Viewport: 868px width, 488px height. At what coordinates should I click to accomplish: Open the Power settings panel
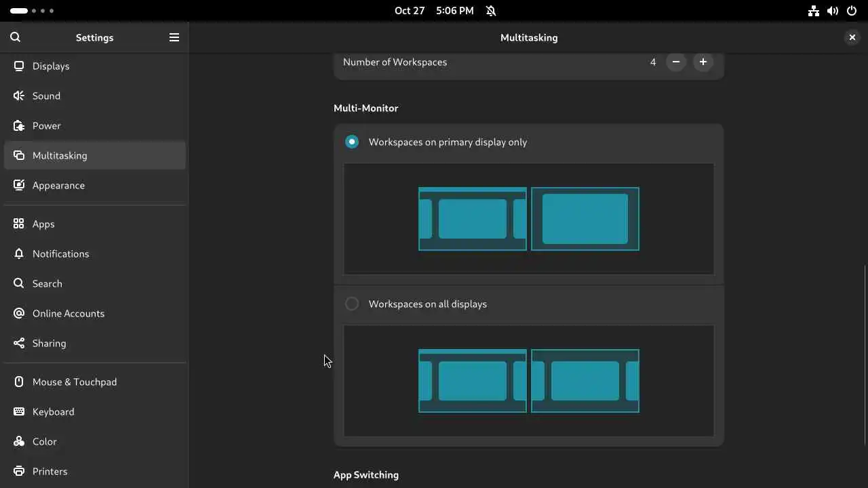(47, 125)
